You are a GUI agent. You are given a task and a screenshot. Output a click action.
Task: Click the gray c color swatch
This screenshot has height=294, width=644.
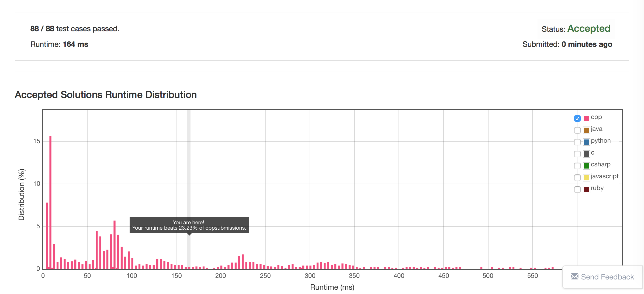tap(586, 154)
